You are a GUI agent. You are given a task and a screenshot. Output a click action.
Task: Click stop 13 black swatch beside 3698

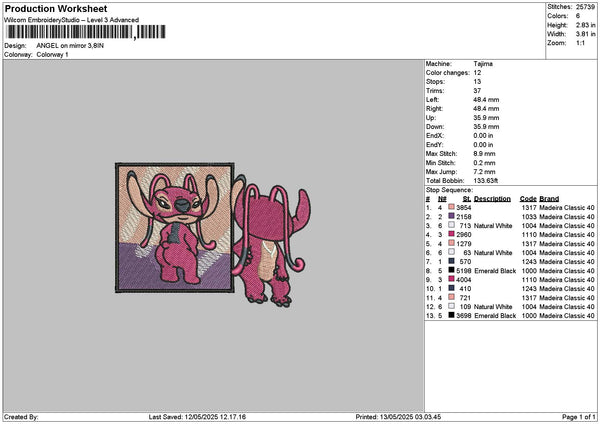[452, 315]
